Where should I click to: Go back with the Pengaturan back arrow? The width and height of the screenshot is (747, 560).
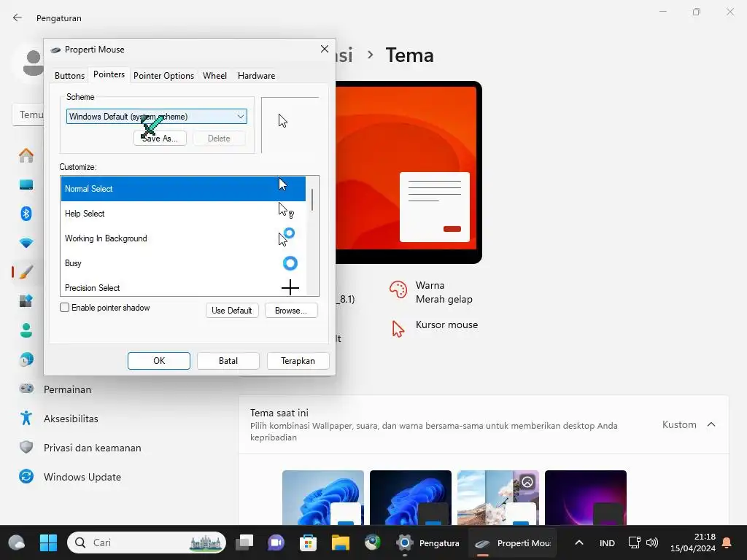[18, 17]
